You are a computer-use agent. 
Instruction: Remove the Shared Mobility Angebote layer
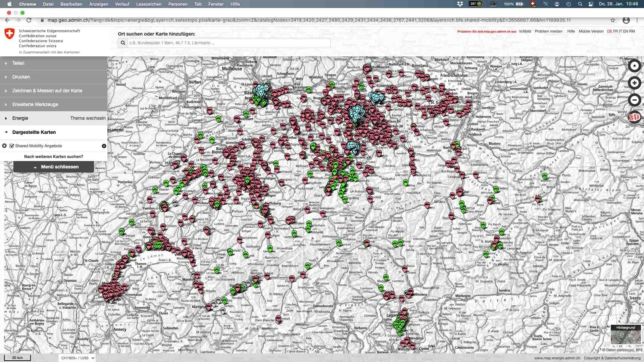click(x=4, y=146)
